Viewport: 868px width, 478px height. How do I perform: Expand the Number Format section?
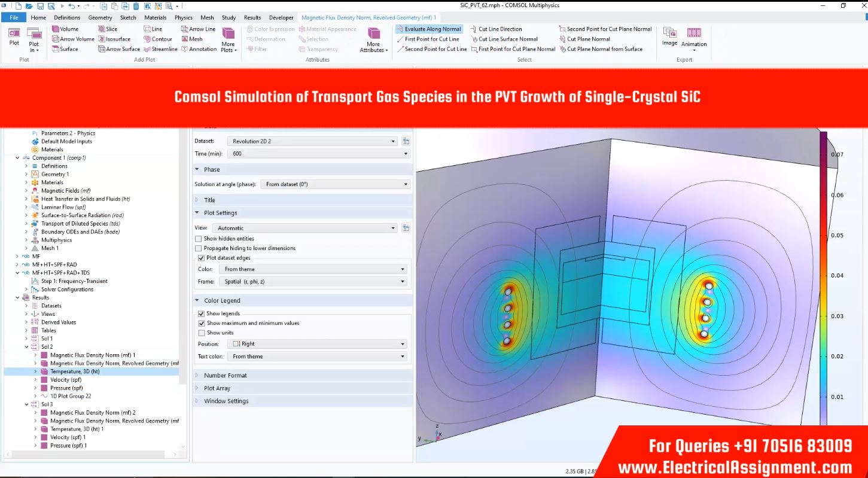(225, 376)
